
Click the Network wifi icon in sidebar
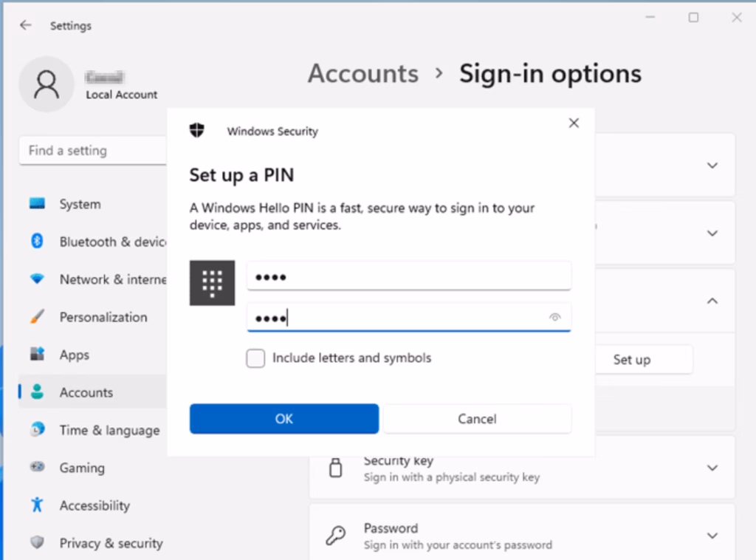click(x=37, y=279)
